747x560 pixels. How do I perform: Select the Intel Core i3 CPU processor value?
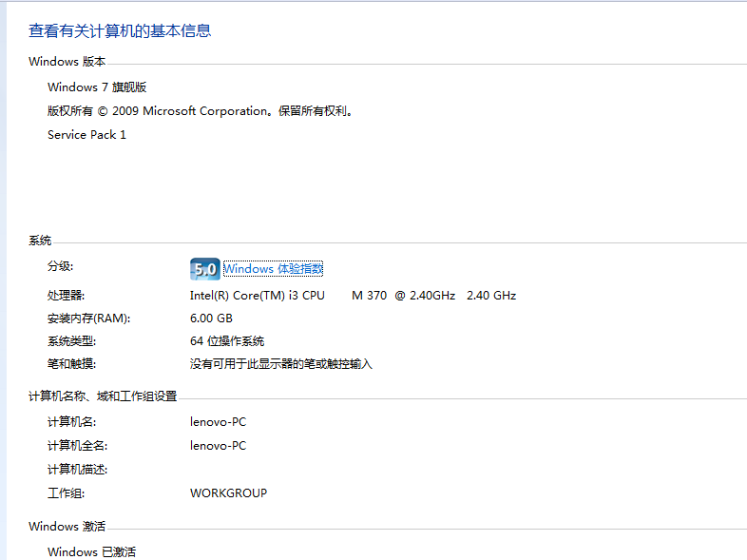(x=353, y=296)
